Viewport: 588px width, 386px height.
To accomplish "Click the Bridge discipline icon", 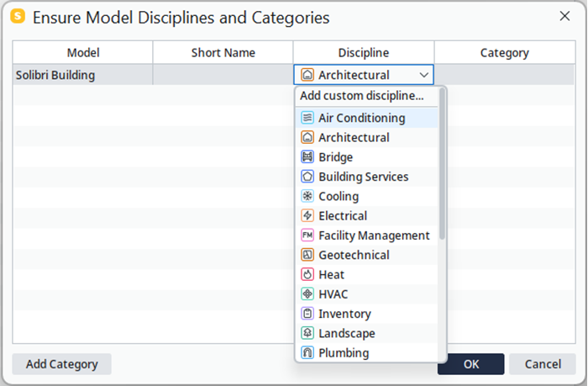I will [x=307, y=157].
